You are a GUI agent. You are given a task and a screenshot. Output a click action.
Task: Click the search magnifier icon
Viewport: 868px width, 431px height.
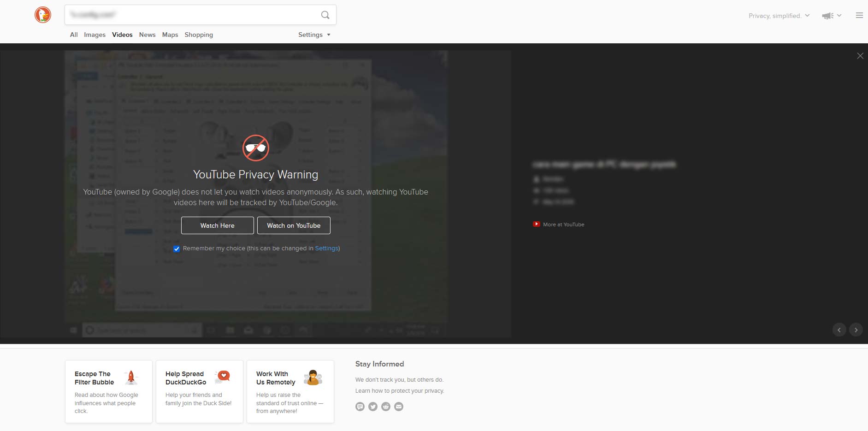[325, 15]
